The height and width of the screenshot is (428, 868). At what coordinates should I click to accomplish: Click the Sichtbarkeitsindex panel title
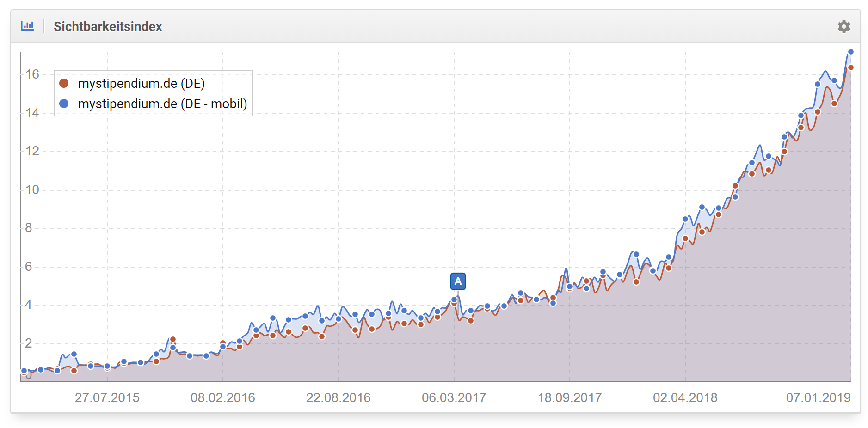(108, 26)
